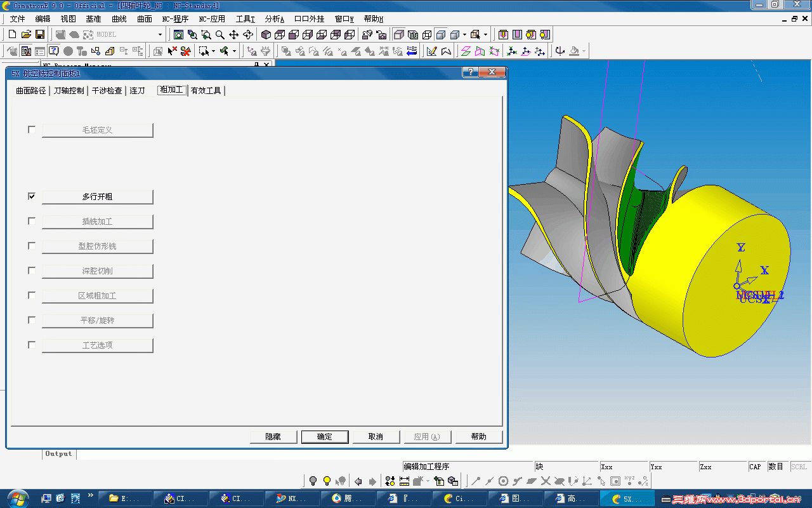
Task: Enable the 插铣加工 checkbox
Action: tap(32, 221)
